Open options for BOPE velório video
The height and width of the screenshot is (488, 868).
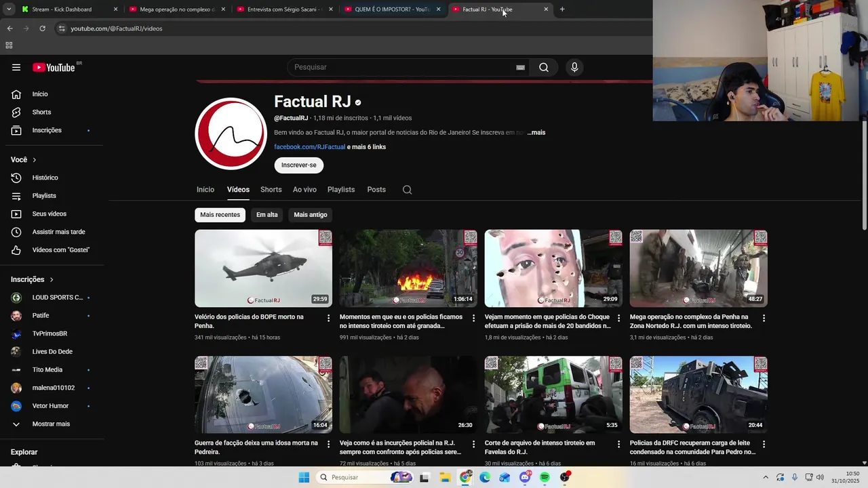click(329, 318)
